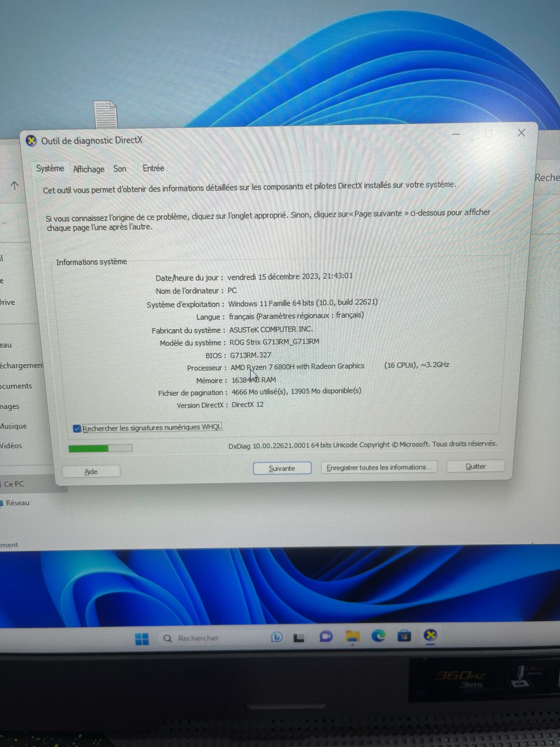Launch Microsoft Edge from the taskbar
This screenshot has height=747, width=560.
pos(378,636)
